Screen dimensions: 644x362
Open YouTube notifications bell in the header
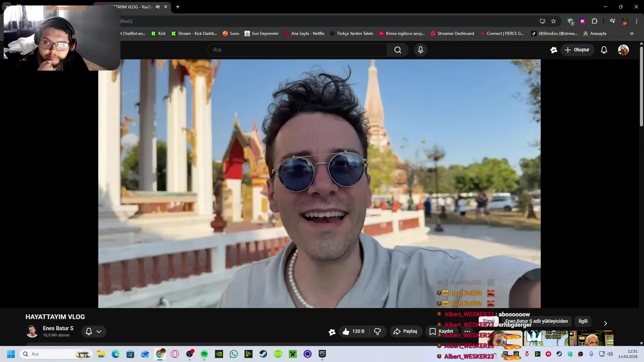coord(604,50)
